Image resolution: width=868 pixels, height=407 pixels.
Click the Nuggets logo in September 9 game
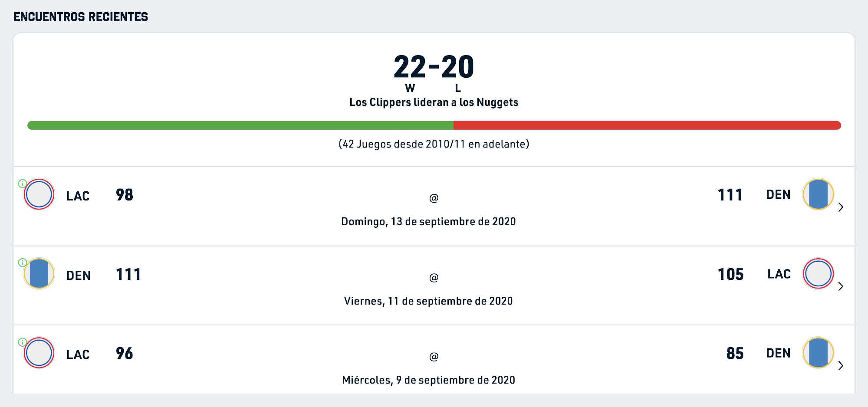click(818, 353)
